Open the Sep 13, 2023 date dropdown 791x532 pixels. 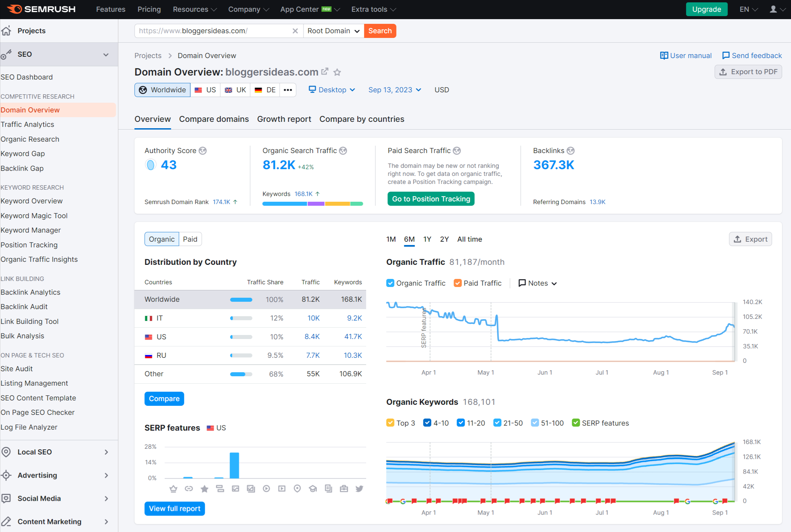pyautogui.click(x=394, y=90)
